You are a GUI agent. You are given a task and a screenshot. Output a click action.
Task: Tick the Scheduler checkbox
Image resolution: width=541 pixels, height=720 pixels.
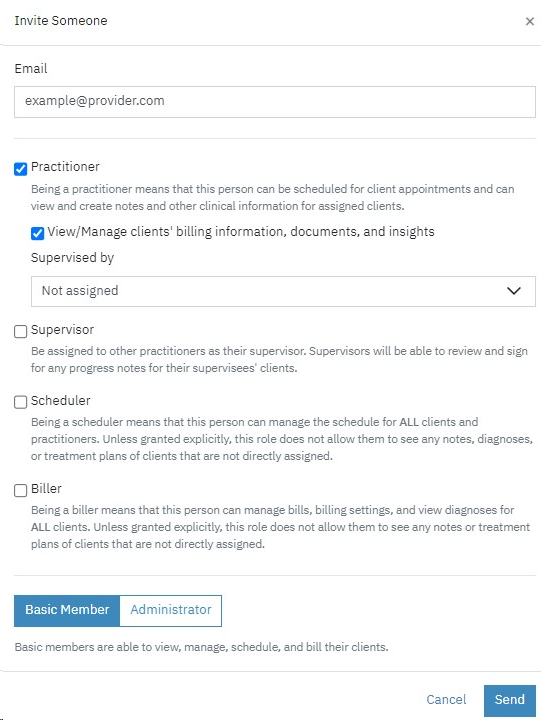21,402
